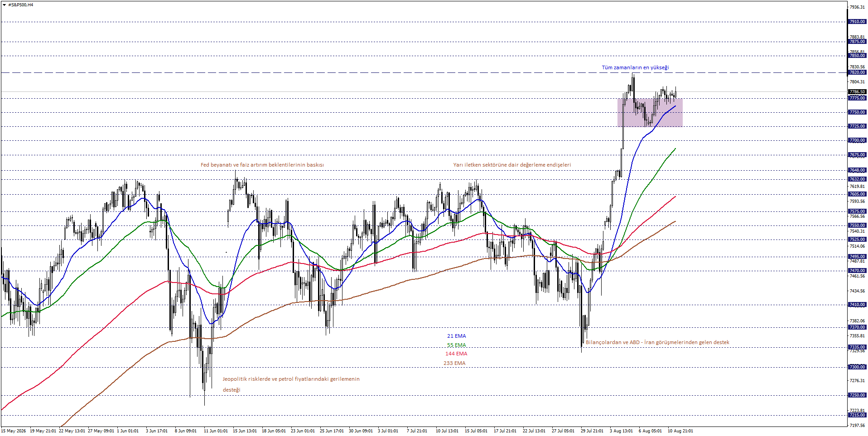The height and width of the screenshot is (436, 868).
Task: Click the 7675.00 price level tag
Action: pyautogui.click(x=857, y=155)
